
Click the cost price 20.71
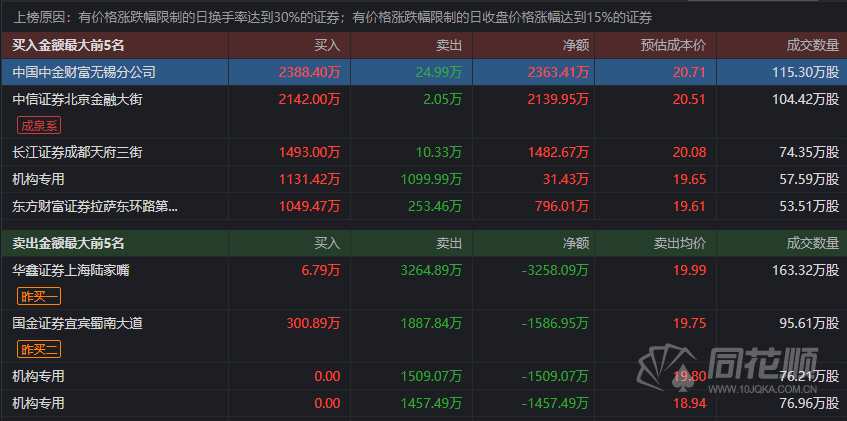click(690, 72)
